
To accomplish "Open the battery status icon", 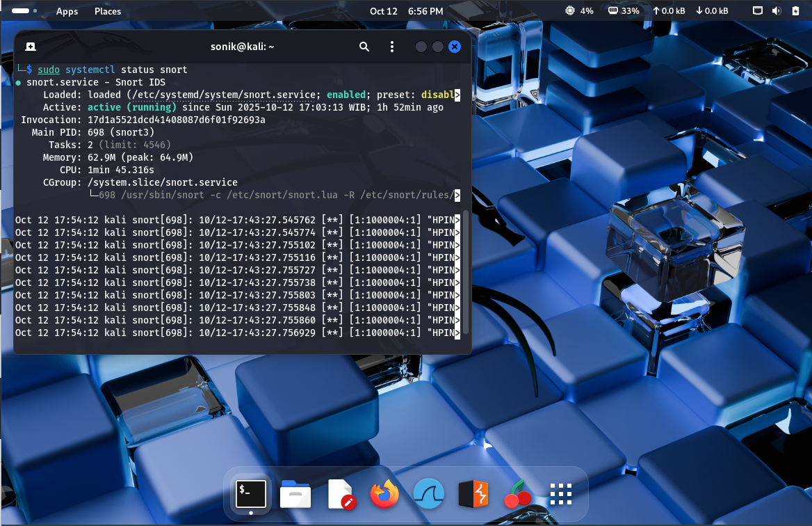I will (x=795, y=10).
